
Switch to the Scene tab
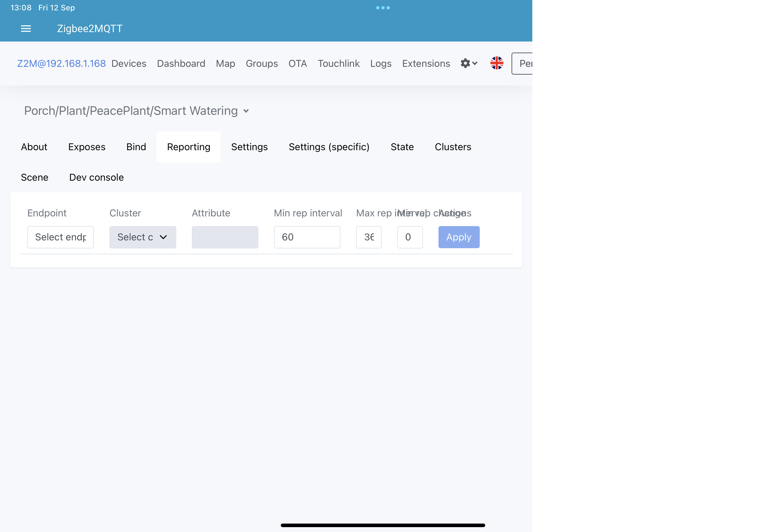pos(34,177)
